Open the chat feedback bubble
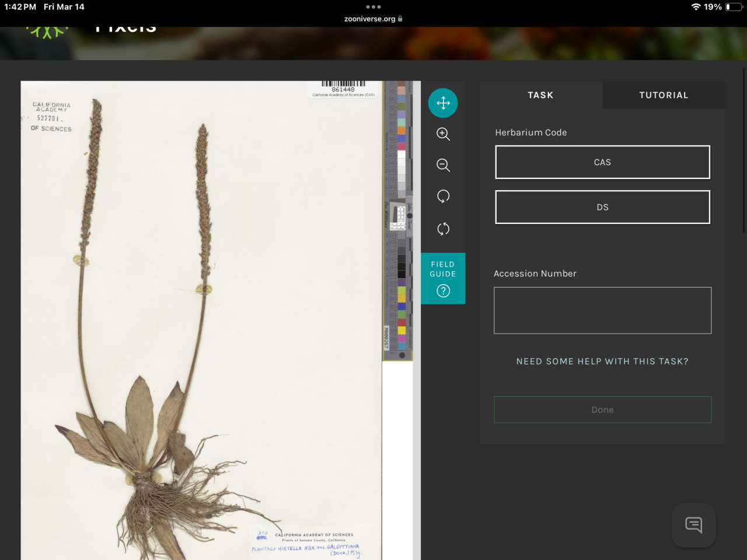747x560 pixels. click(x=693, y=525)
